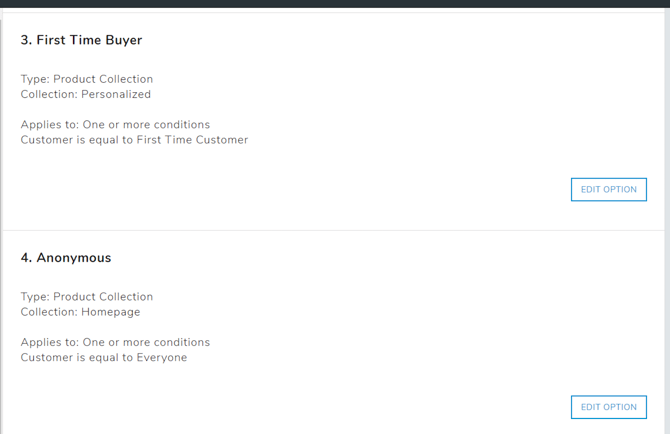This screenshot has width=670, height=434.
Task: Select the "3. First Time Buyer" heading
Action: pos(81,40)
